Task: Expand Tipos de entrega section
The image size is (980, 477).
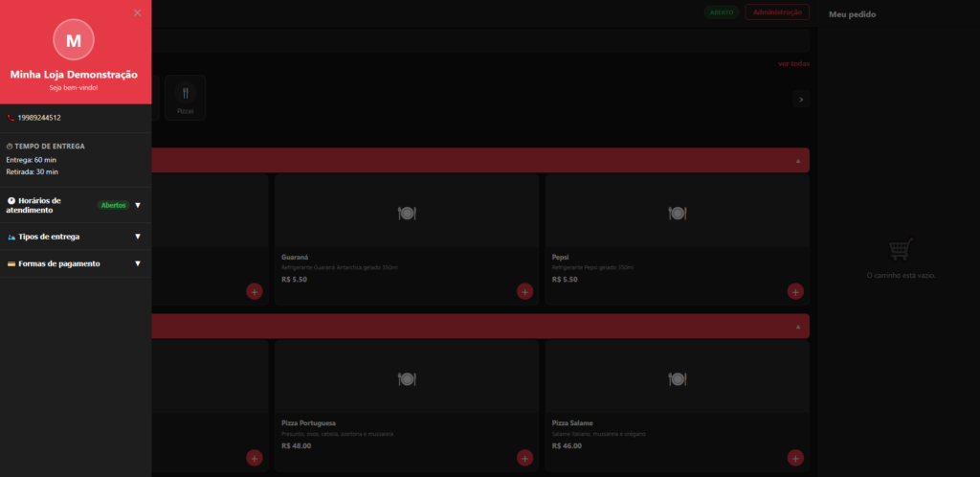Action: tap(137, 237)
